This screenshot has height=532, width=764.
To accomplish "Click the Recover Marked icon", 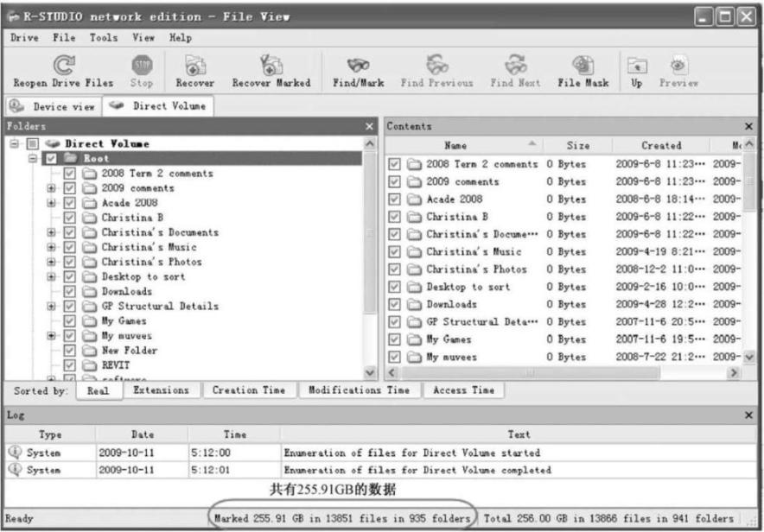I will (x=271, y=66).
